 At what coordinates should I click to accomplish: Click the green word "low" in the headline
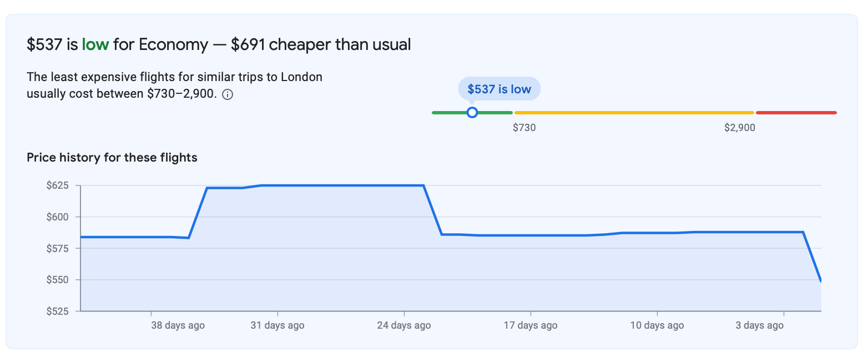point(95,44)
